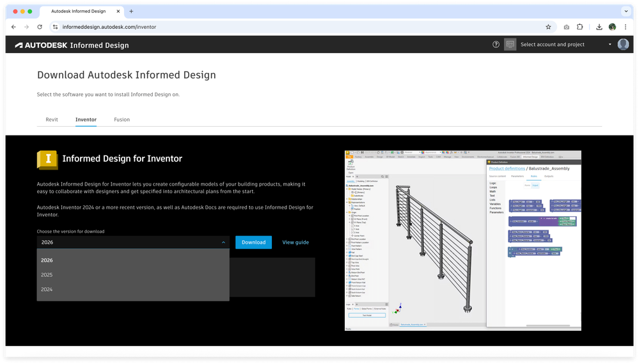
Task: Collapse the version dropdown showing 2026
Action: (x=133, y=242)
